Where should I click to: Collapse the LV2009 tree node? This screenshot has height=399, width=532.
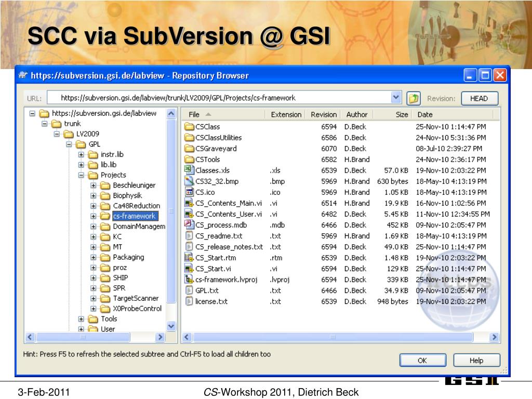[57, 134]
